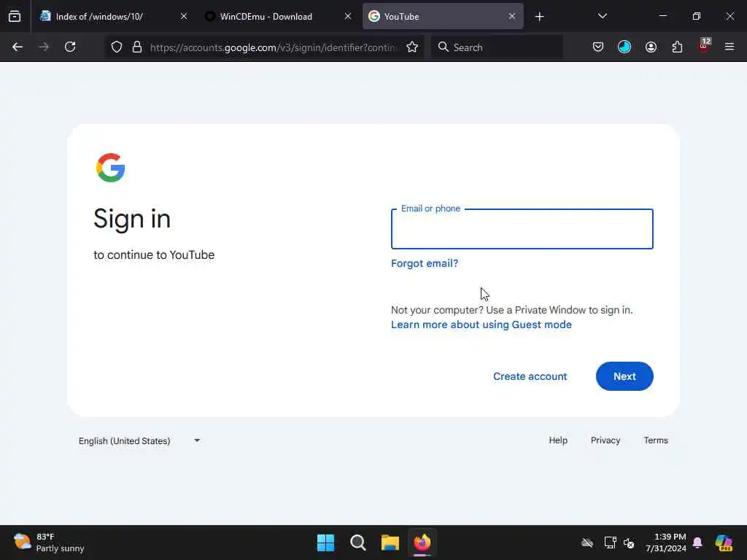Open notifications bell icon

[x=697, y=542]
